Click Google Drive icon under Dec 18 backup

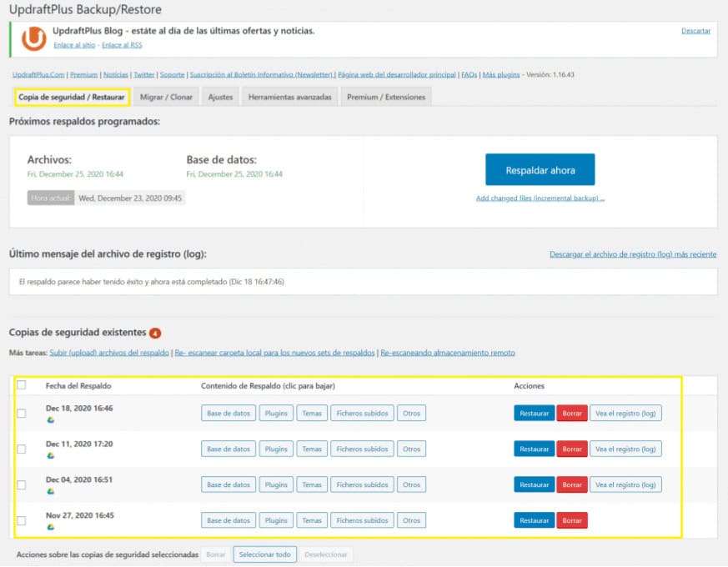pos(51,419)
